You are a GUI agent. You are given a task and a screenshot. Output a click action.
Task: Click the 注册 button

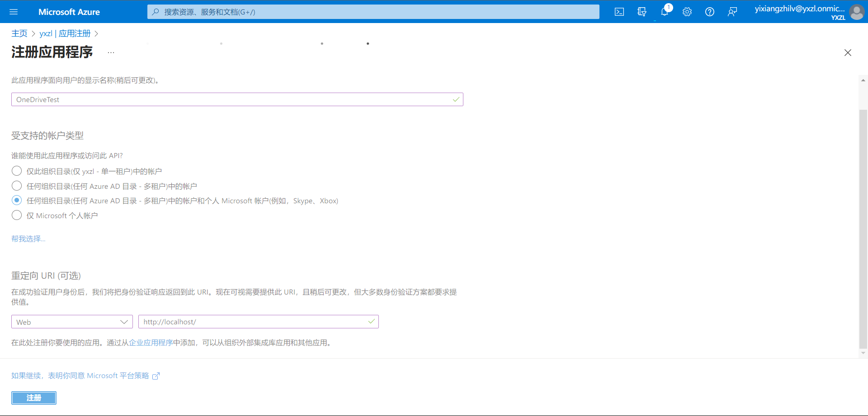click(34, 397)
